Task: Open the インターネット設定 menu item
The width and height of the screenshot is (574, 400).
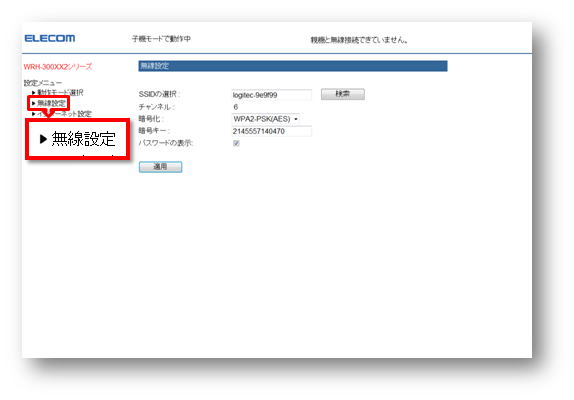Action: click(x=64, y=114)
